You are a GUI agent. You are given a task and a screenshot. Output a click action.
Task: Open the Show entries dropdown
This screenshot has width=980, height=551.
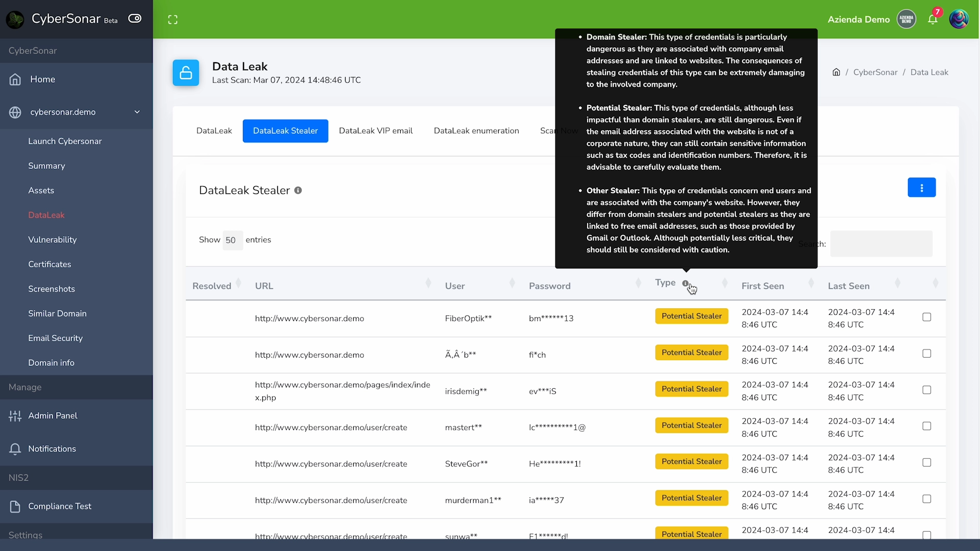point(232,240)
